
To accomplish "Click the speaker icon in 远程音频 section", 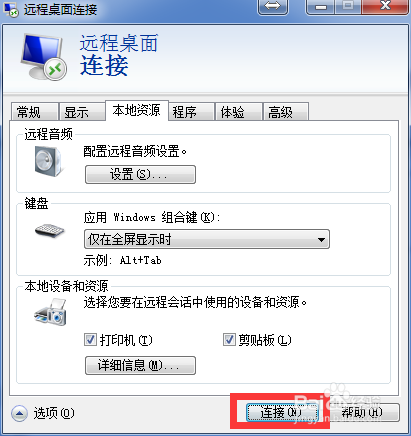I will (x=48, y=161).
